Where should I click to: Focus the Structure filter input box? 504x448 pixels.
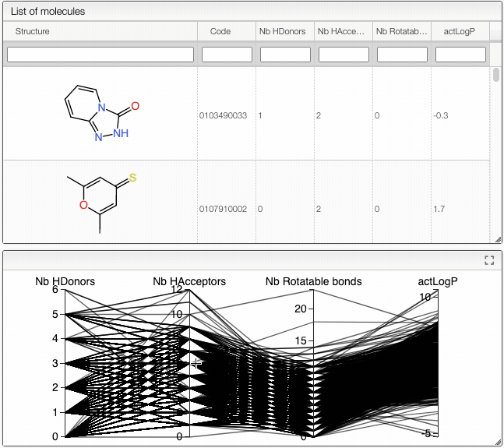pos(100,55)
